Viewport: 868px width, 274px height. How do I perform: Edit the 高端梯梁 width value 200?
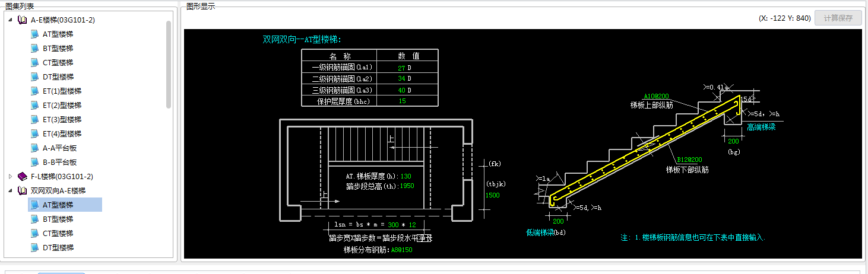tap(733, 141)
